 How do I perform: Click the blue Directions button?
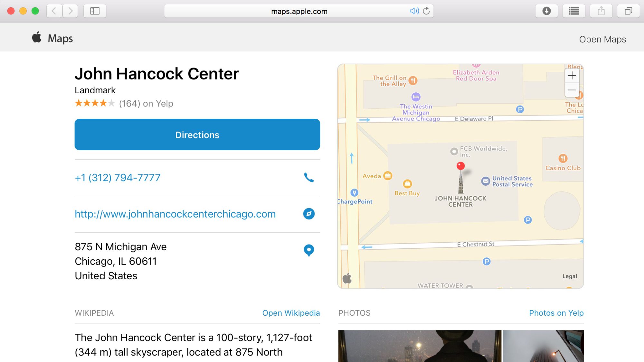[197, 135]
